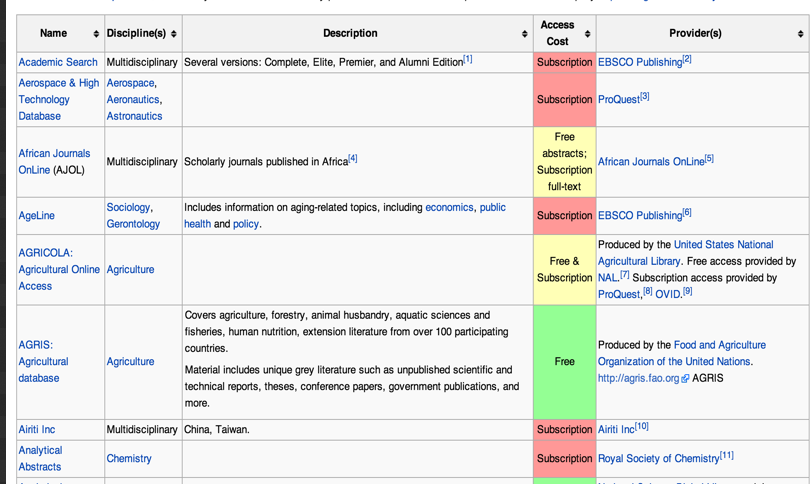This screenshot has width=810, height=484.
Task: Jump to footnote [7] reference
Action: click(625, 274)
